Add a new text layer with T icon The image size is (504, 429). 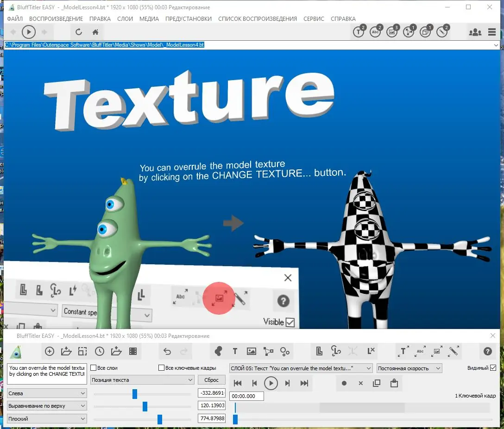pos(235,351)
